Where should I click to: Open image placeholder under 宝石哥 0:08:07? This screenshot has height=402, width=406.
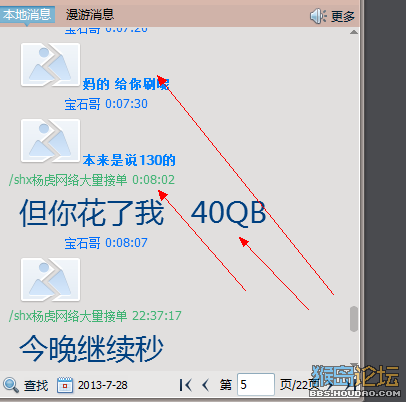pos(50,279)
